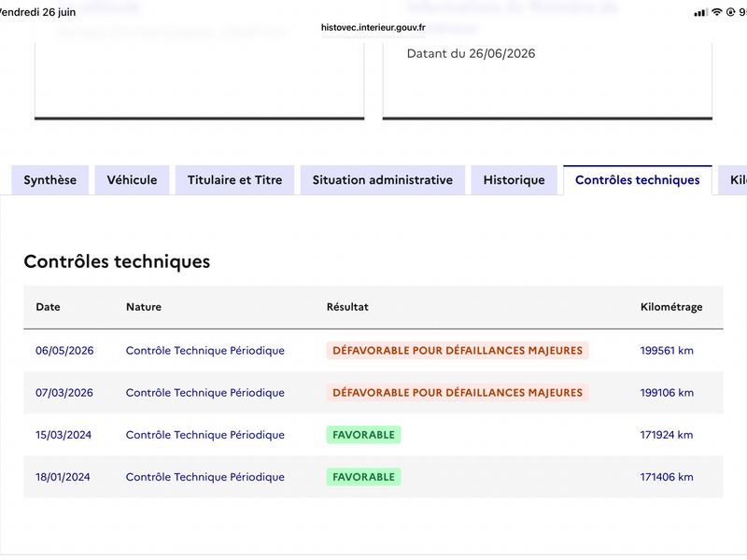
Task: Click the Date column header
Action: [x=49, y=307]
